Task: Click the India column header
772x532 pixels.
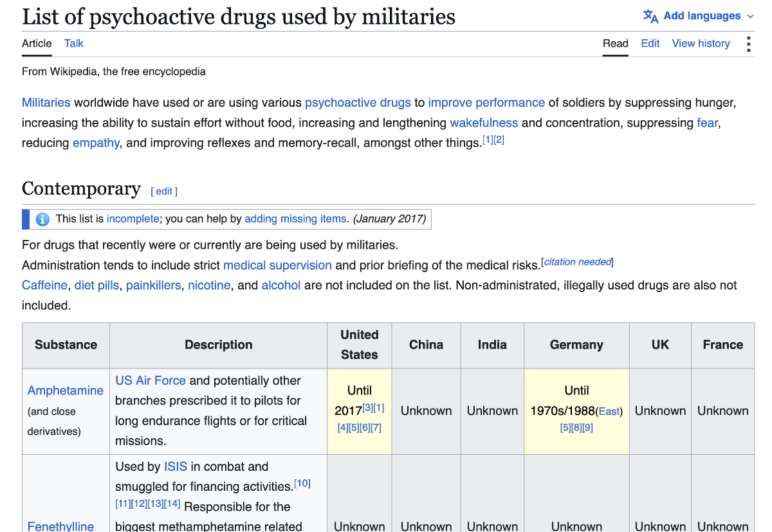Action: 492,345
